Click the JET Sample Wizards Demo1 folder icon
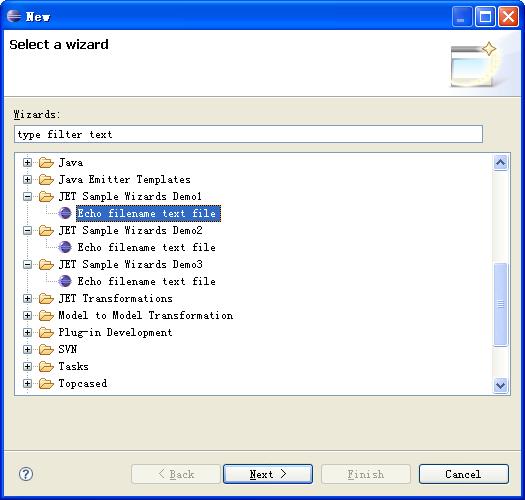This screenshot has height=500, width=525. pos(46,197)
